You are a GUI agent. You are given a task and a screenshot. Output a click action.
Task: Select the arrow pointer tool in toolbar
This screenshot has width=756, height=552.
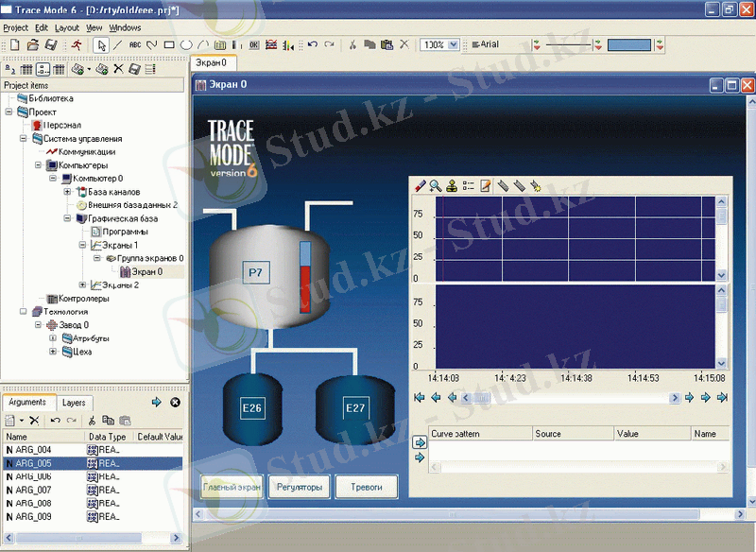(102, 44)
